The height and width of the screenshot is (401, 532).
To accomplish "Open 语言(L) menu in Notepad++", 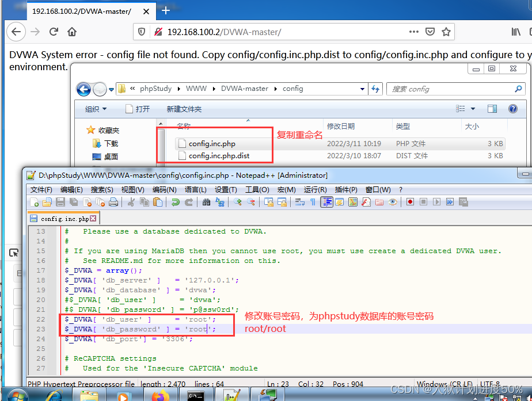I will coord(195,190).
